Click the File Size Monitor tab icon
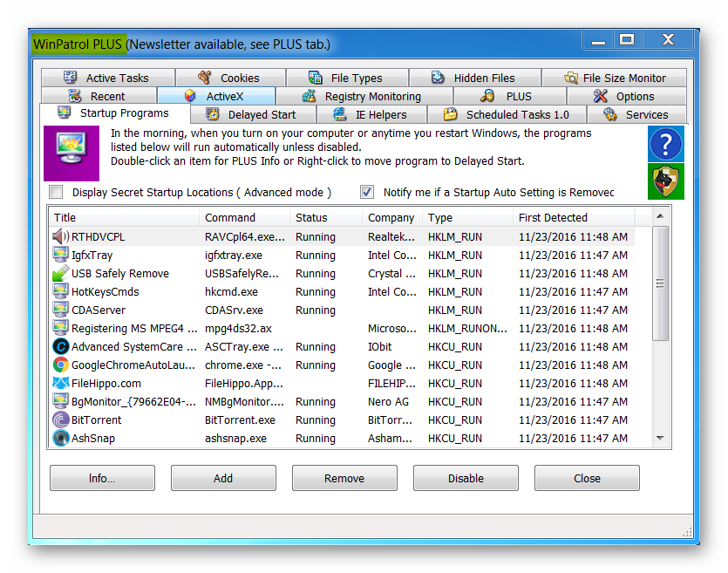 click(x=571, y=78)
